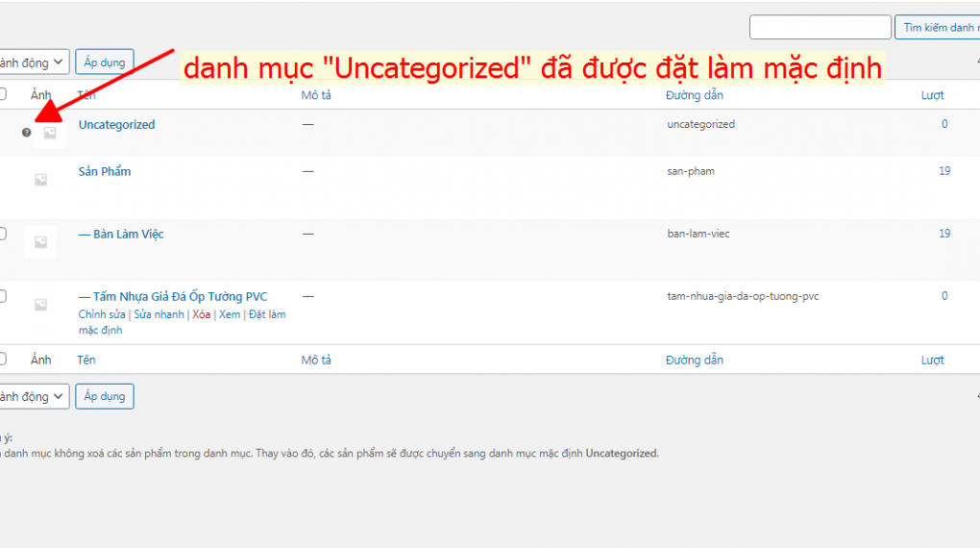Sort table by Đường dẫn column header
The image size is (980, 548).
(x=694, y=95)
